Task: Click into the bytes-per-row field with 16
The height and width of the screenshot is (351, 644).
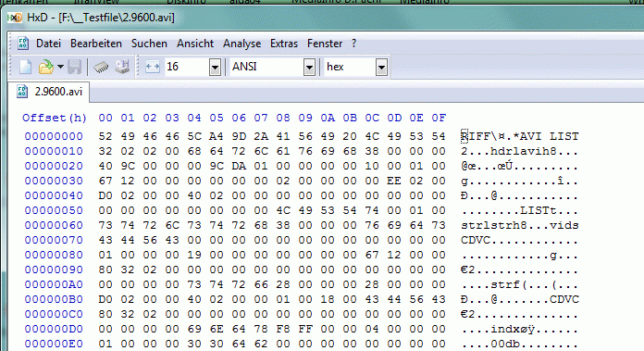Action: [187, 67]
